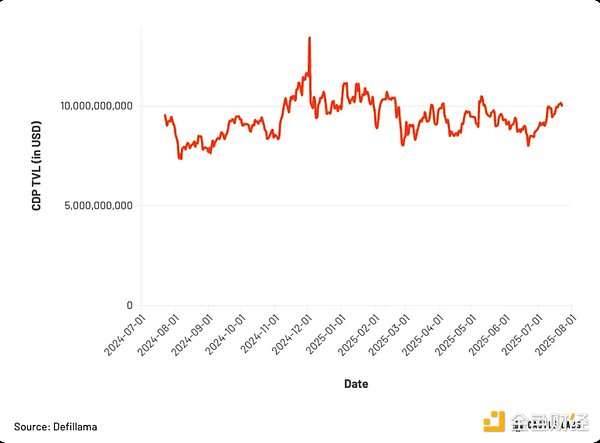The height and width of the screenshot is (443, 600).
Task: Click the CDP TVL (in USD) axis title
Action: pos(36,165)
